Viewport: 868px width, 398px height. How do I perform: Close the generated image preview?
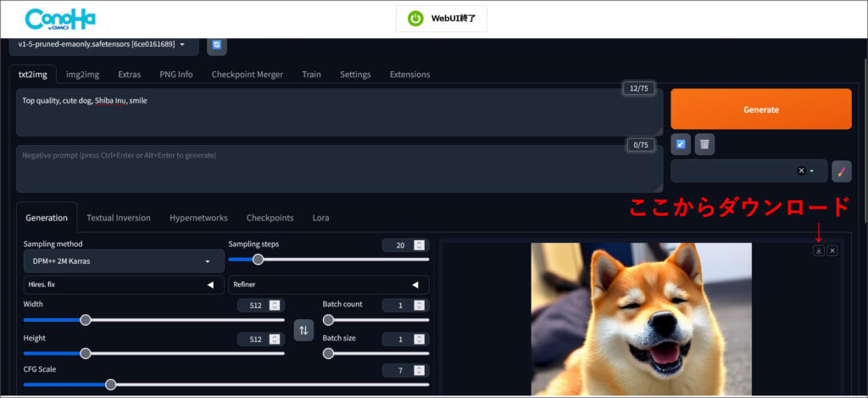832,250
